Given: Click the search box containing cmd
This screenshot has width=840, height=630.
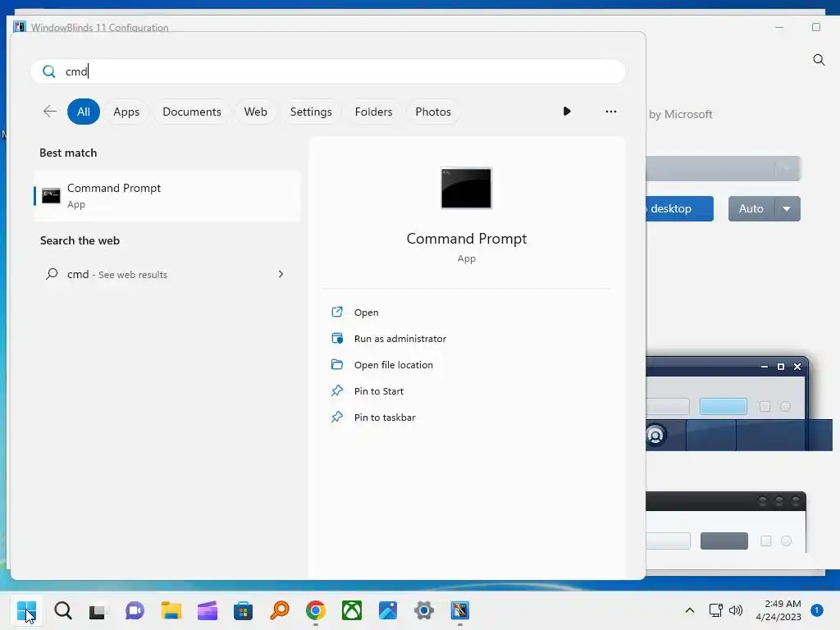Looking at the screenshot, I should [328, 71].
